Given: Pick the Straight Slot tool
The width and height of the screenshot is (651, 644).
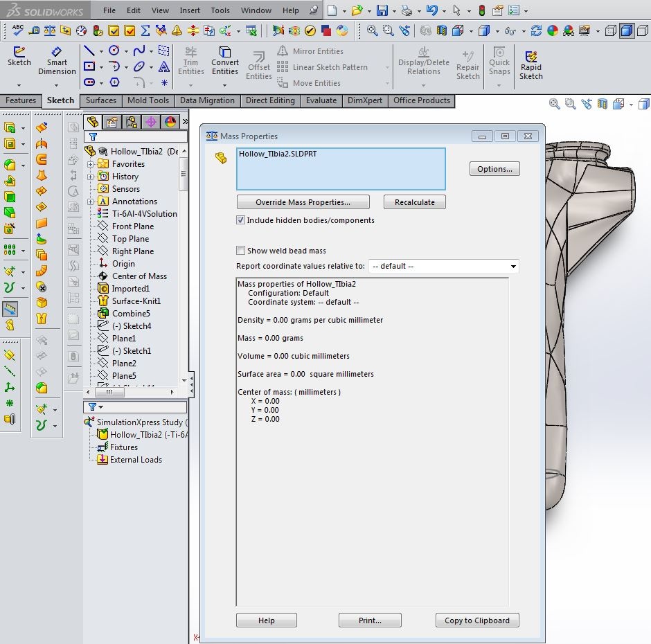Looking at the screenshot, I should pyautogui.click(x=89, y=82).
